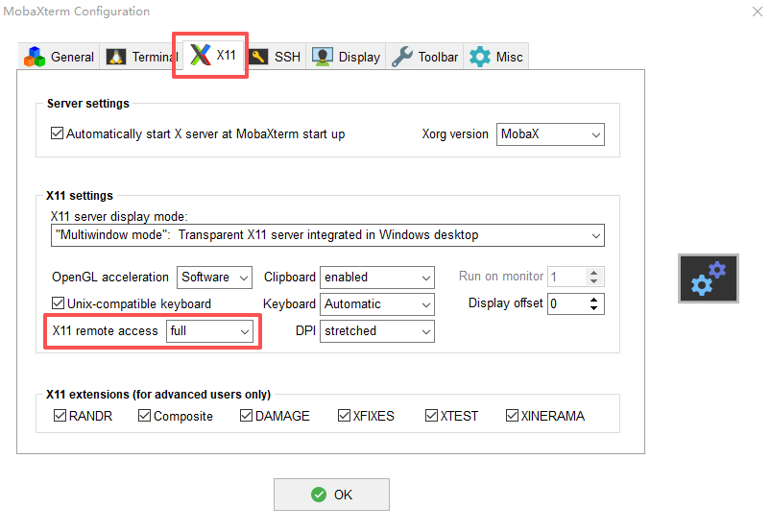Click the 'X11 server display mode:' label
This screenshot has width=771, height=532.
[x=119, y=216]
